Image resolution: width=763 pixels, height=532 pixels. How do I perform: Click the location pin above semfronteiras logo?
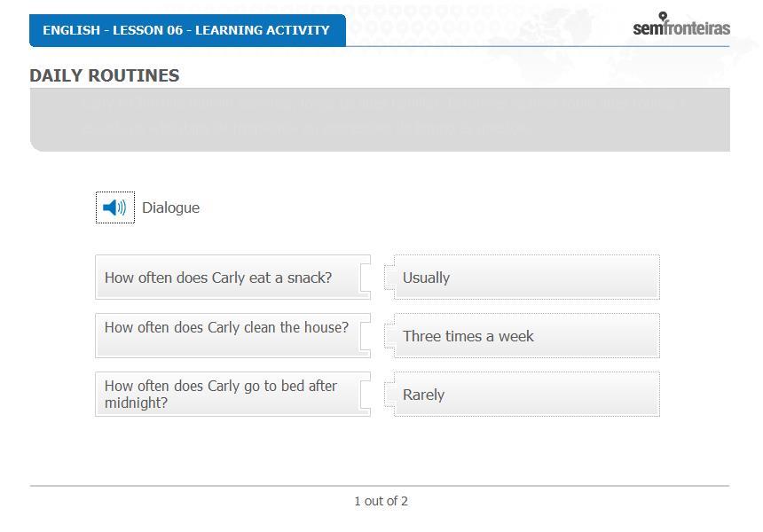click(x=663, y=16)
